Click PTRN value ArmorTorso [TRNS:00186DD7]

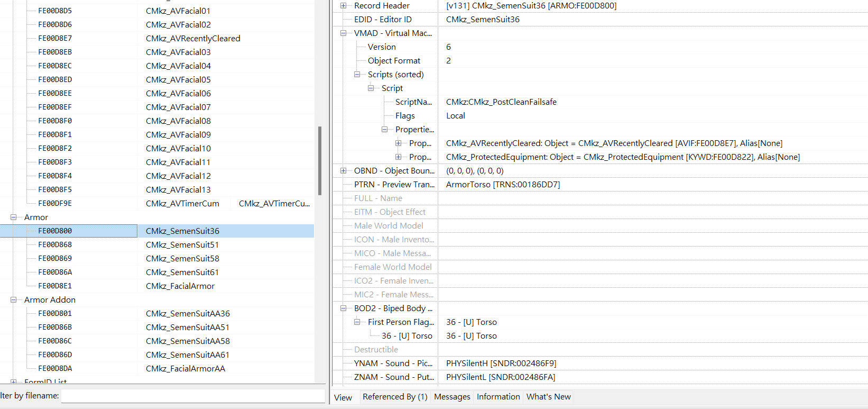coord(503,185)
